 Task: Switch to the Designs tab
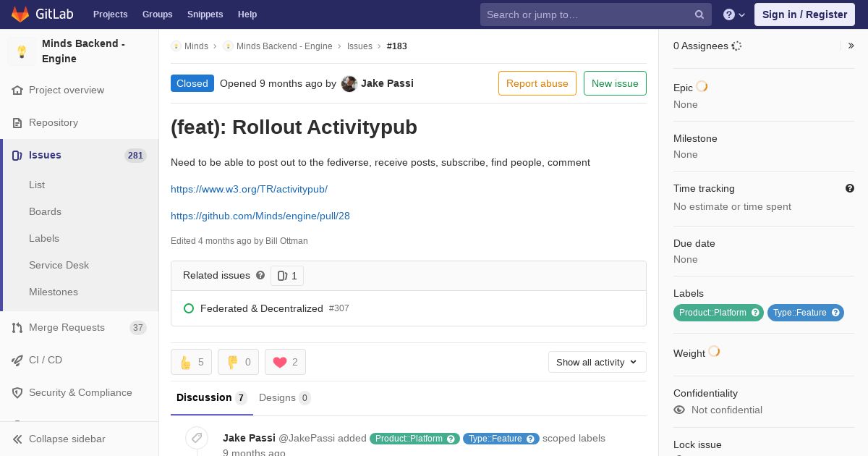point(285,397)
